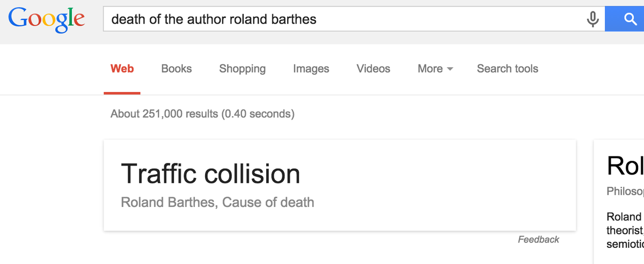
Task: Click inside the search query box
Action: pos(343,20)
